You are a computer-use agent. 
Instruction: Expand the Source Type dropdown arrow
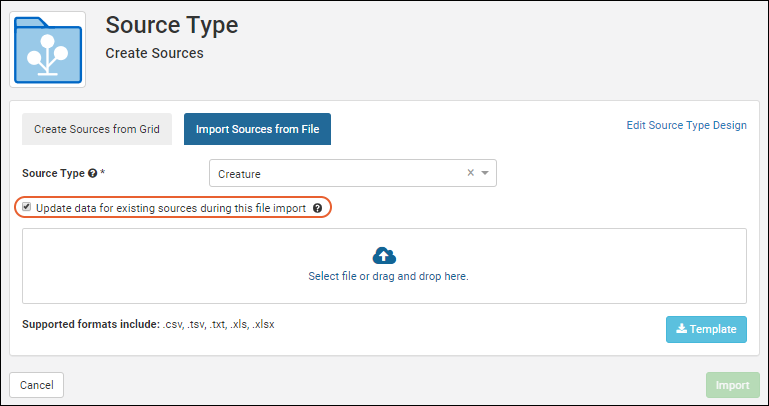[485, 173]
